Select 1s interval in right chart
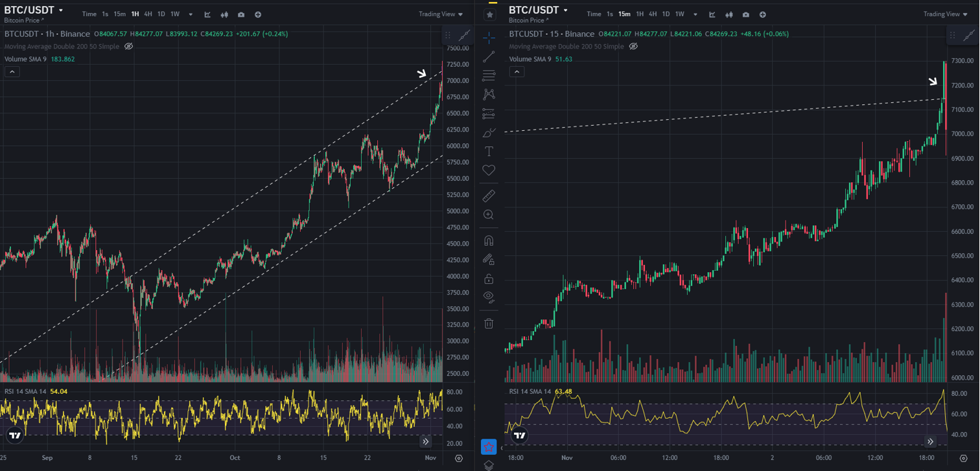Image resolution: width=980 pixels, height=471 pixels. coord(610,14)
